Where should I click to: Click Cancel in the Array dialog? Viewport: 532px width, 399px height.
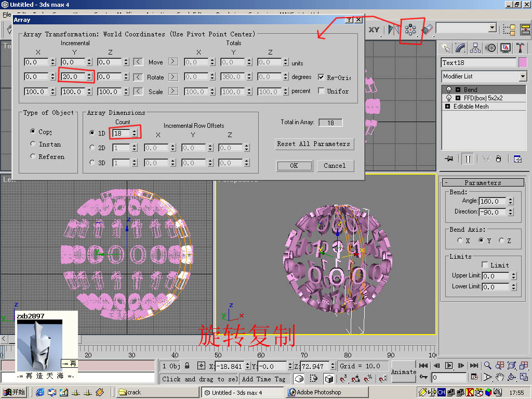click(335, 166)
